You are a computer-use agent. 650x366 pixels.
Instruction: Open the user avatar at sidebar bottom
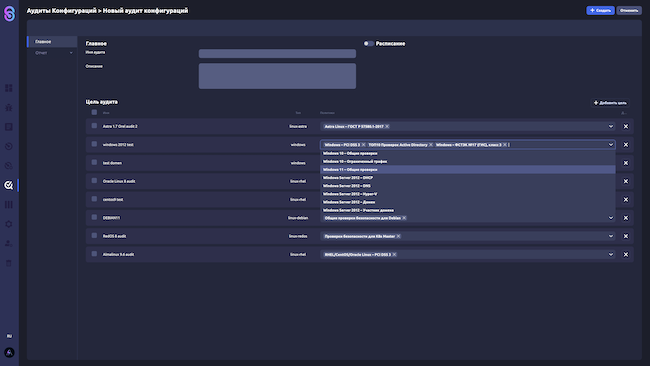(9, 353)
